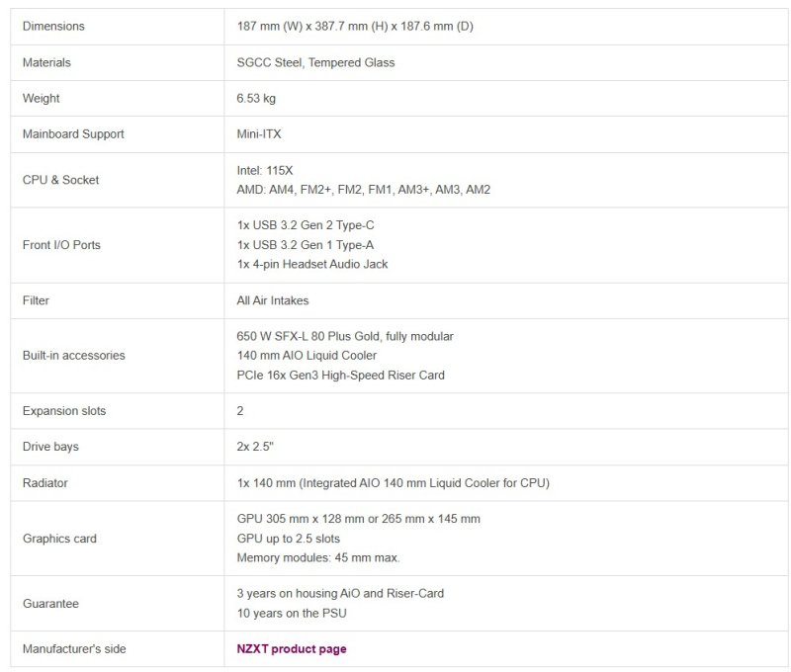Screen dimensions: 791x672
Task: Click the Intel: 115X socket line
Action: point(265,170)
